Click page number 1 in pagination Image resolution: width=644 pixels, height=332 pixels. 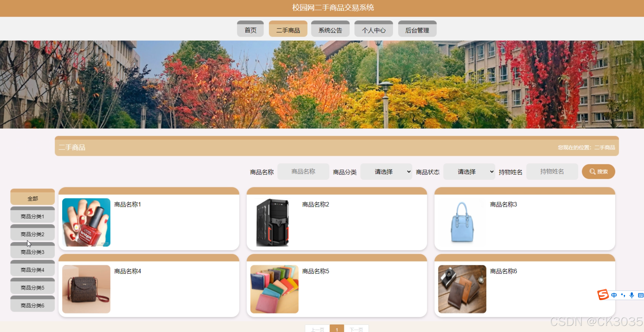click(x=337, y=329)
